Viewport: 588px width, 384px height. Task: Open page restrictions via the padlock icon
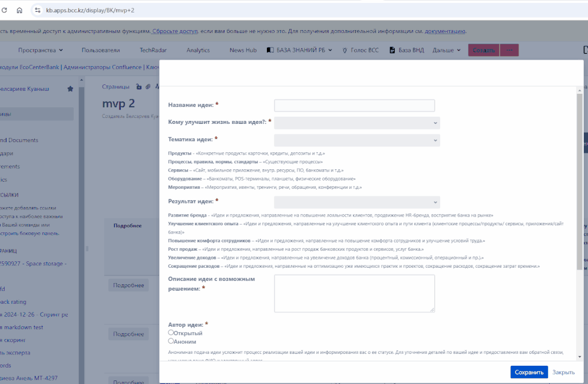coord(139,87)
